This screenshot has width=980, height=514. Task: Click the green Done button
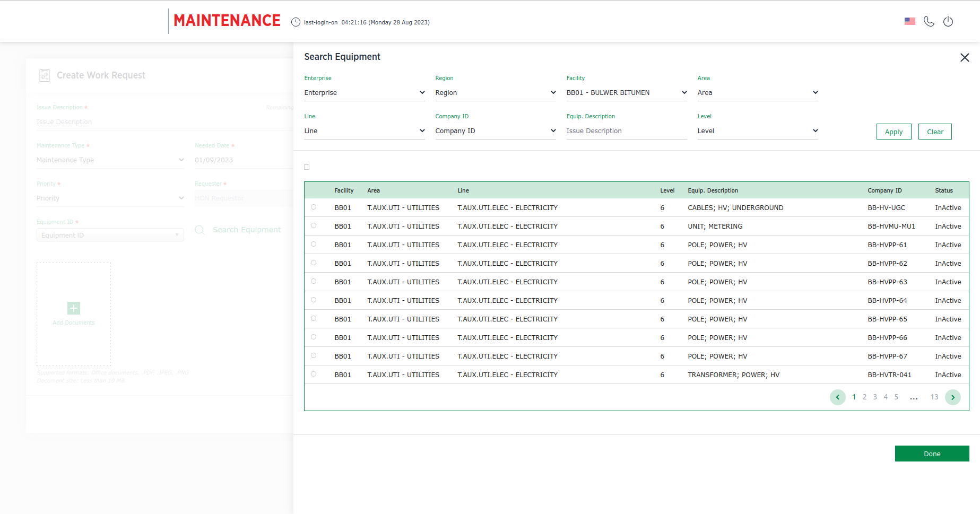(932, 454)
